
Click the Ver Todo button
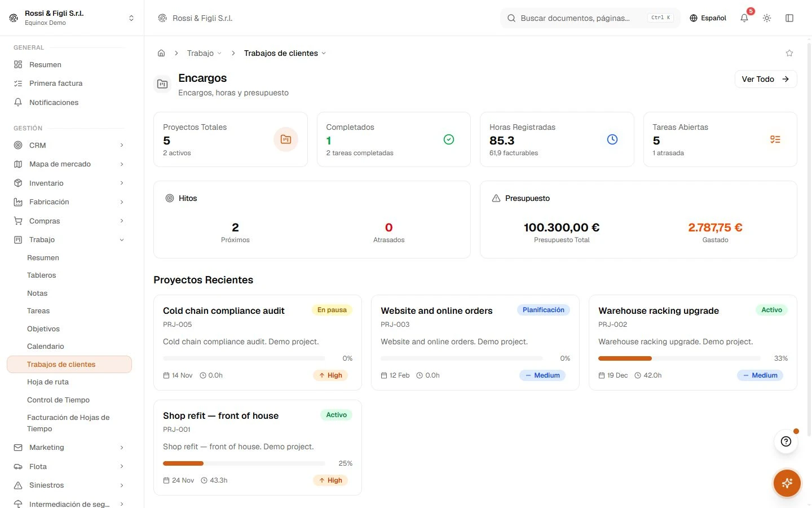(x=765, y=79)
